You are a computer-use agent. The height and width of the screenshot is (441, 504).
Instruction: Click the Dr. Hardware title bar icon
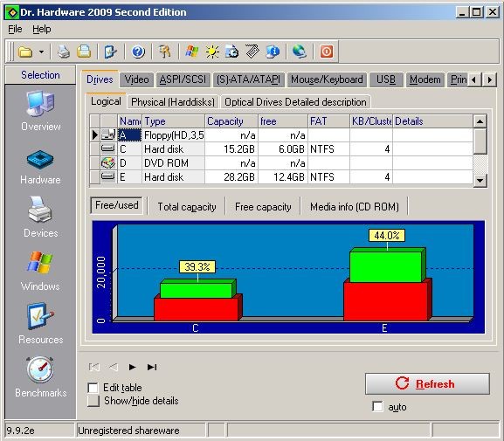[x=12, y=12]
